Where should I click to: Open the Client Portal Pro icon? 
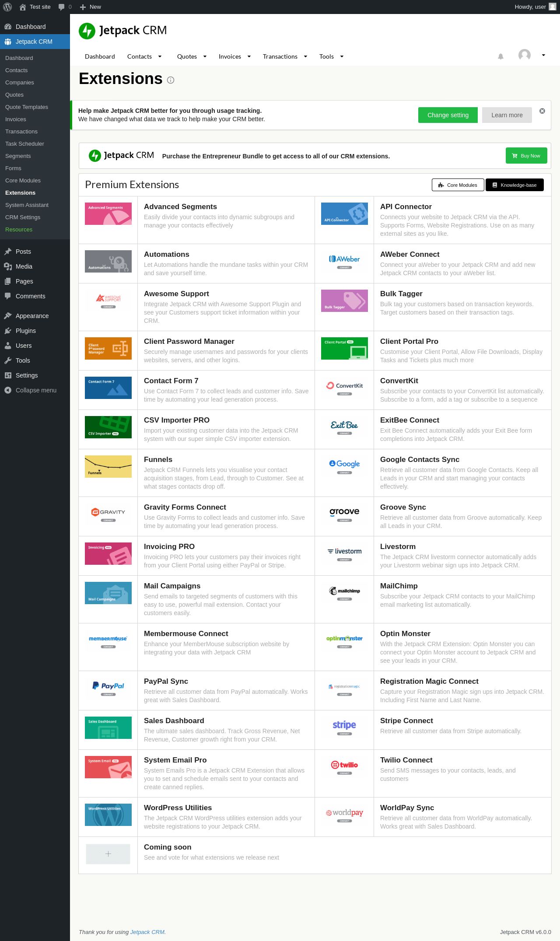coord(344,348)
